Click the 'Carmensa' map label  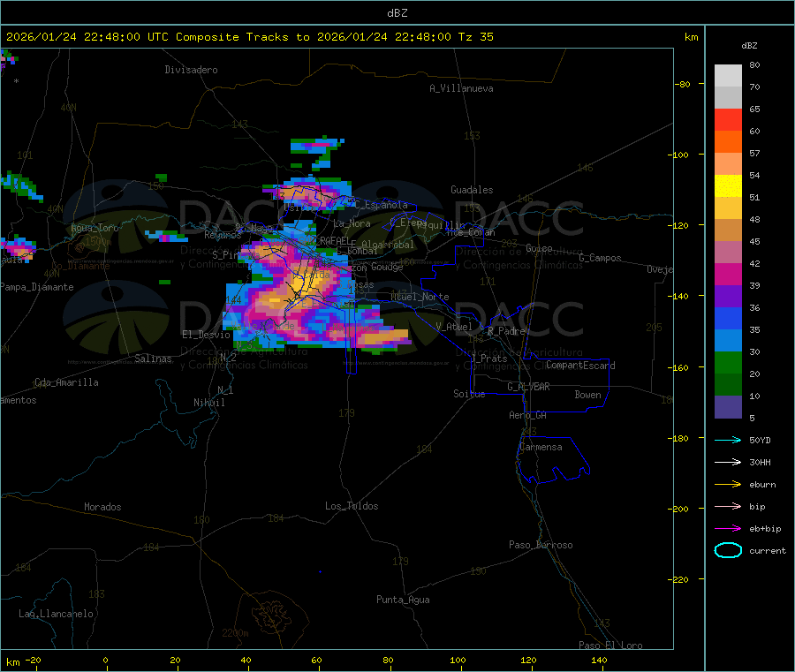click(x=541, y=447)
